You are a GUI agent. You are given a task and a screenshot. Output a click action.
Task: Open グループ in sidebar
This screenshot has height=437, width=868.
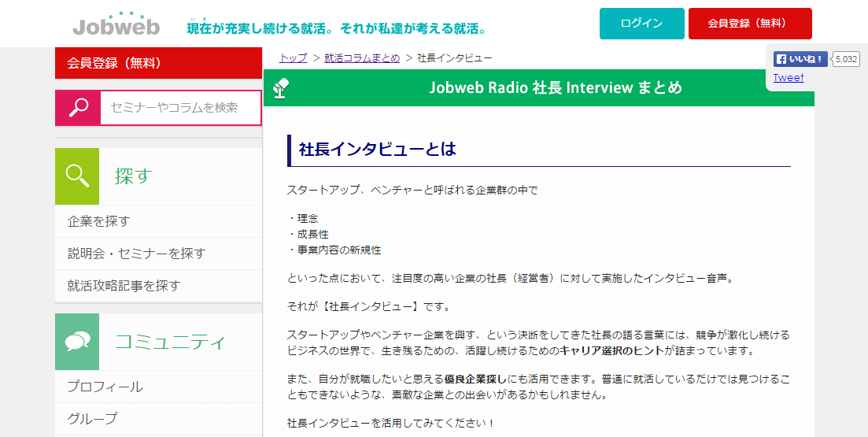158,419
